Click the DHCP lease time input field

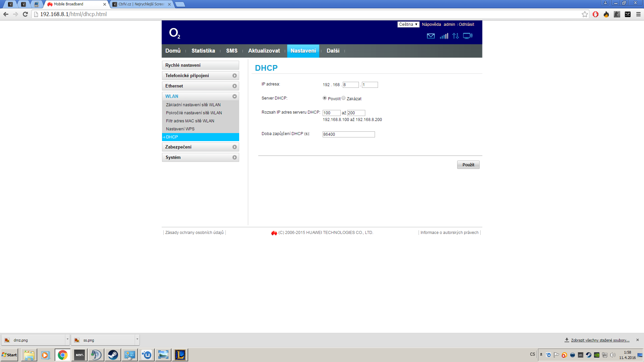348,134
